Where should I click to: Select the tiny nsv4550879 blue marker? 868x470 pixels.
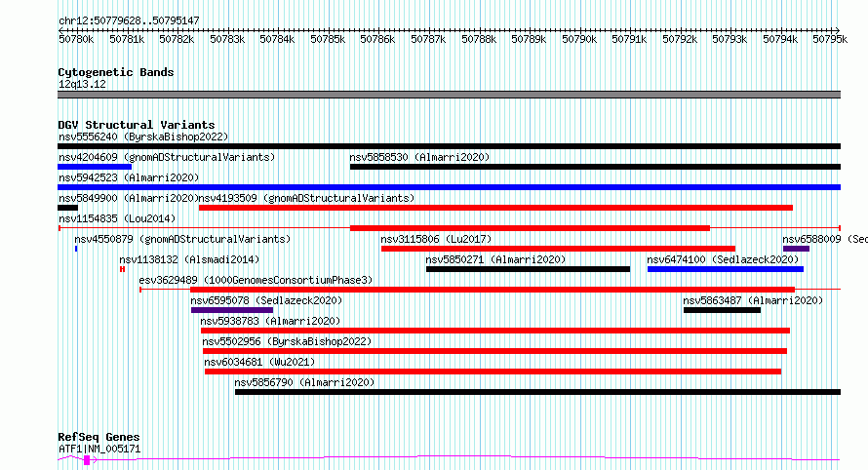pos(76,249)
